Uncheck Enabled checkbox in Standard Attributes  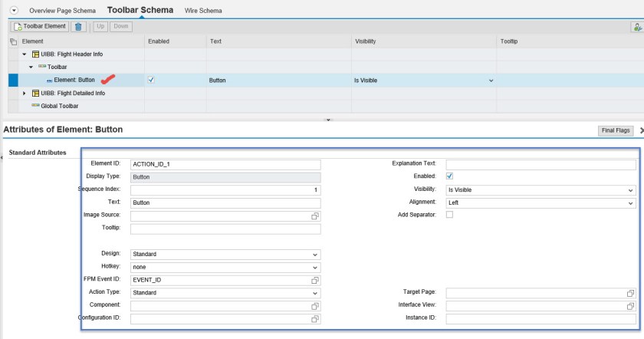(450, 176)
